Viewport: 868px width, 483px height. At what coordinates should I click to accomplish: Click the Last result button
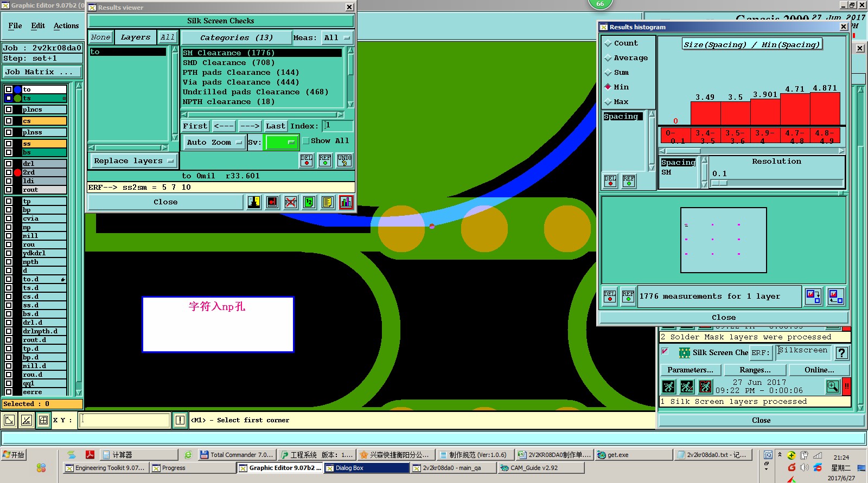point(275,126)
